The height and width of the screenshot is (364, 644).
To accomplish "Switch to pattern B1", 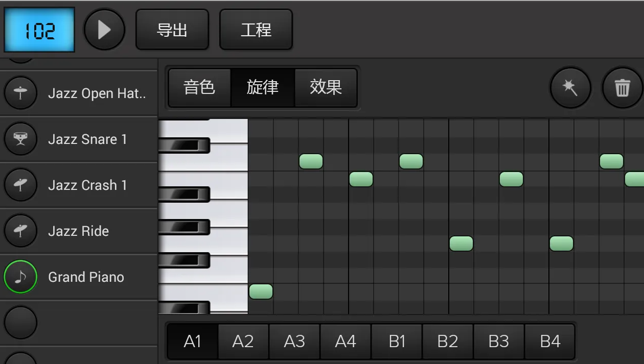I will point(397,341).
